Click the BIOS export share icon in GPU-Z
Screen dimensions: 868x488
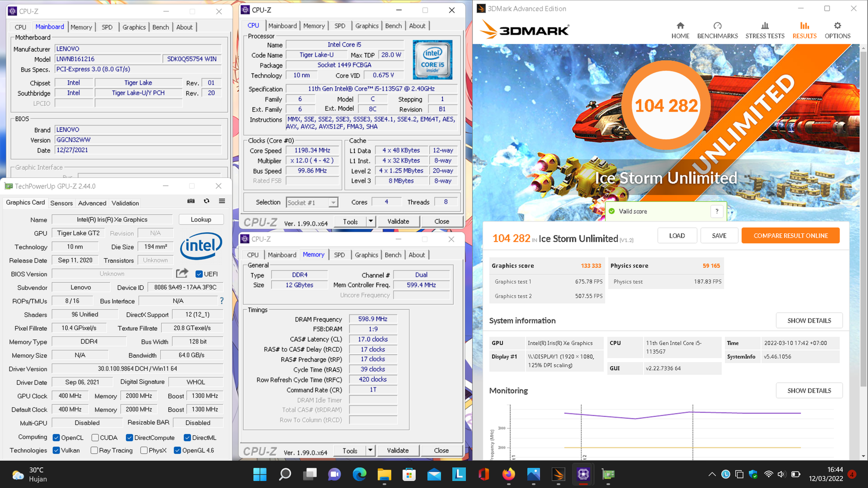tap(182, 273)
